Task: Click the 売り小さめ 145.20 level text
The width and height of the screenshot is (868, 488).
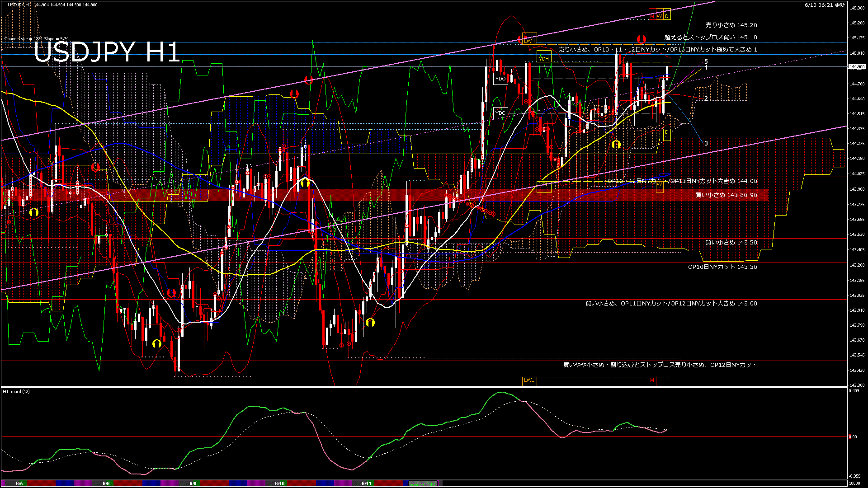Action: pyautogui.click(x=731, y=25)
